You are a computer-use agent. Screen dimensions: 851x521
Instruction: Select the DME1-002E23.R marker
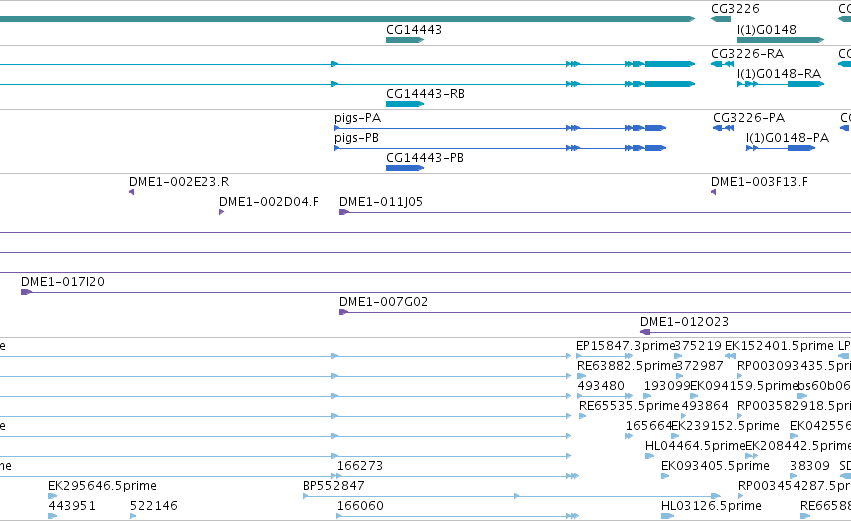131,192
